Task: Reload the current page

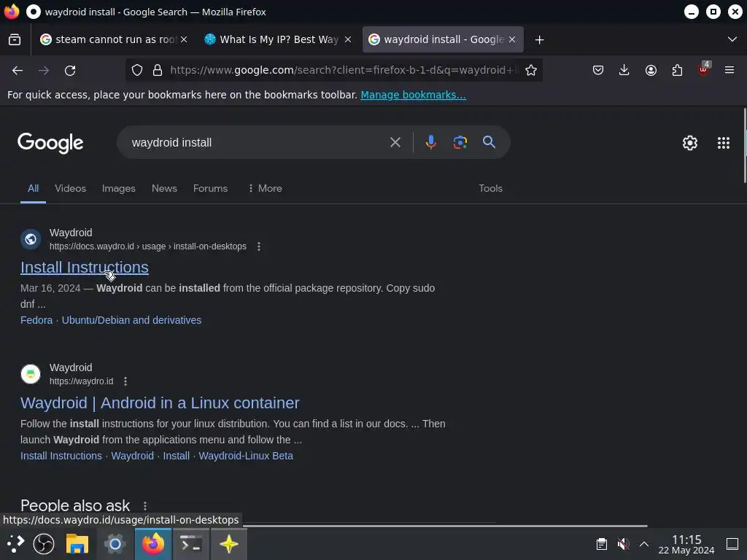Action: pyautogui.click(x=70, y=71)
